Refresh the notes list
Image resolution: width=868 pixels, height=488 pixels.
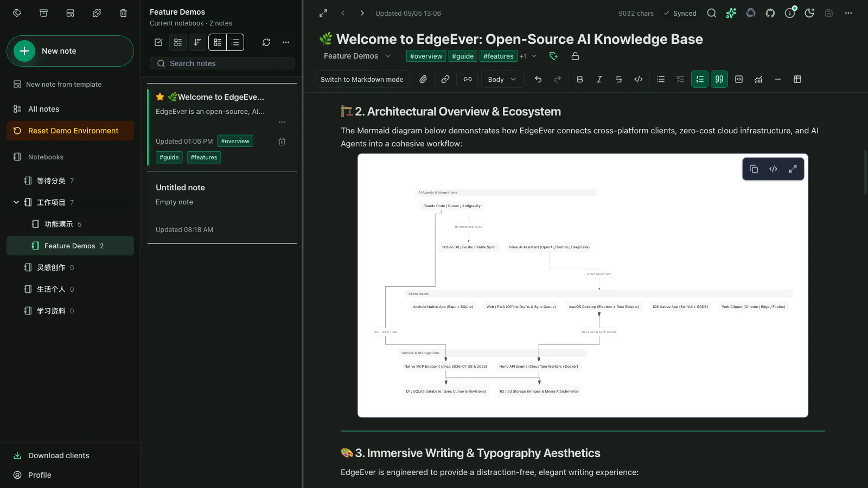click(266, 42)
